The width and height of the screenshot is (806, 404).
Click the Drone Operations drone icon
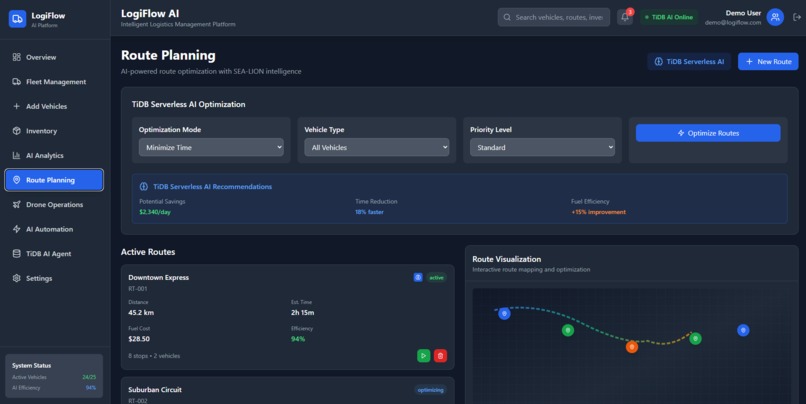pyautogui.click(x=16, y=205)
